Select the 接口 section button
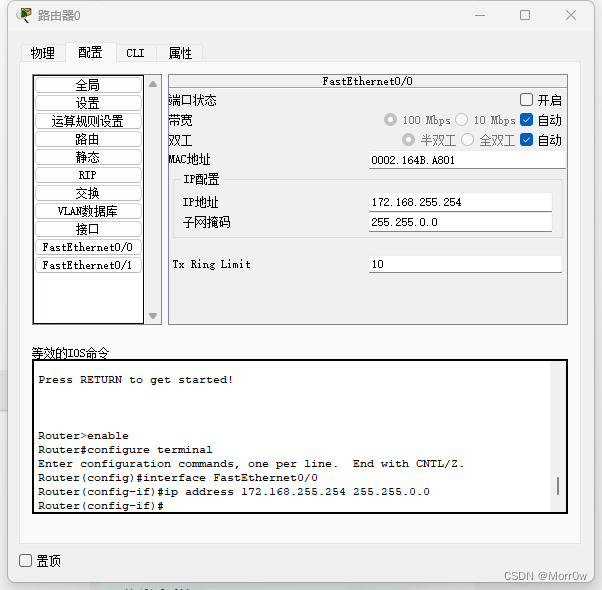The width and height of the screenshot is (602, 590). [88, 229]
